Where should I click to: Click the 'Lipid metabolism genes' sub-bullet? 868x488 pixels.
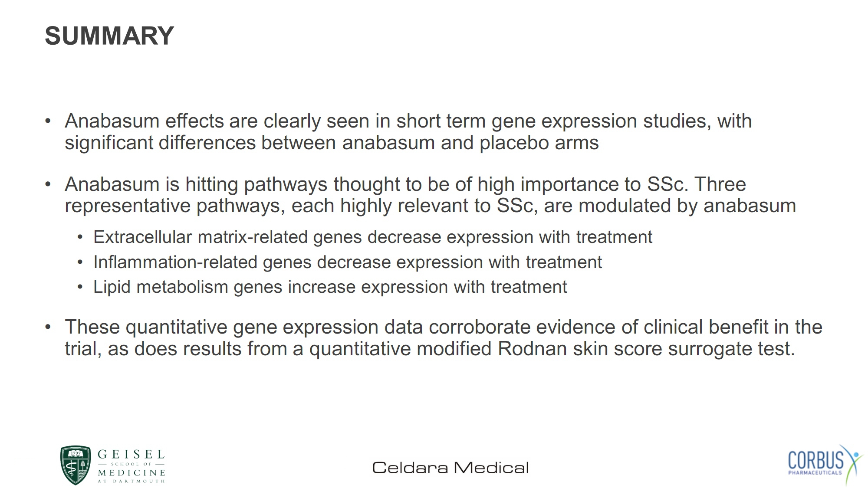click(x=330, y=287)
